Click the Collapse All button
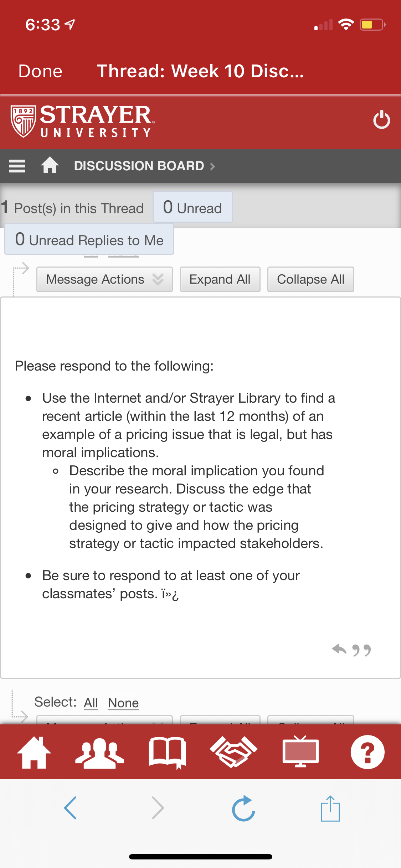This screenshot has height=868, width=401. point(310,279)
